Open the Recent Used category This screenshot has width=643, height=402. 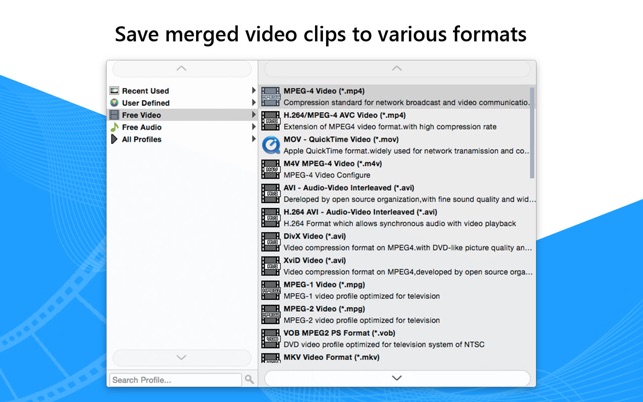click(182, 91)
